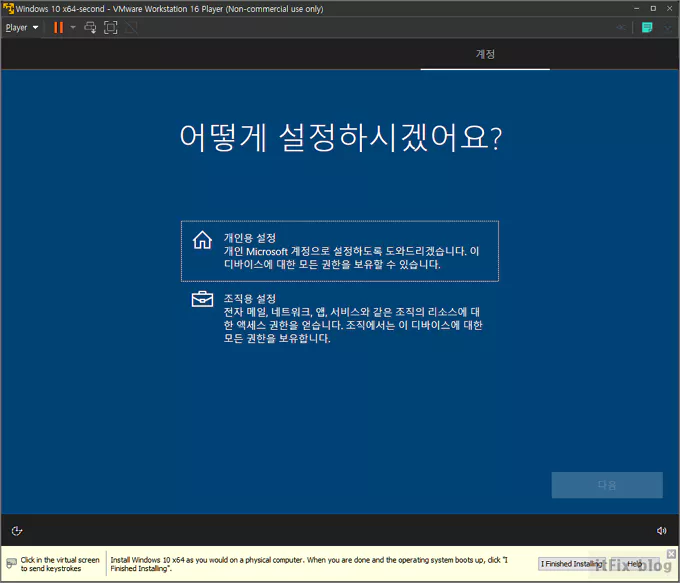Pause the virtual machine
The height and width of the screenshot is (583, 680).
pos(58,28)
